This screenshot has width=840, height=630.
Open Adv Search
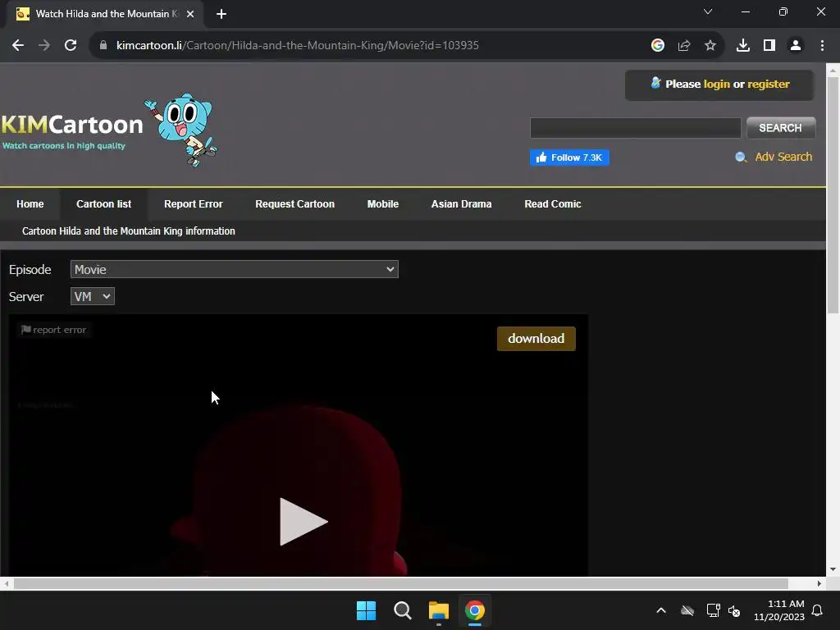783,157
